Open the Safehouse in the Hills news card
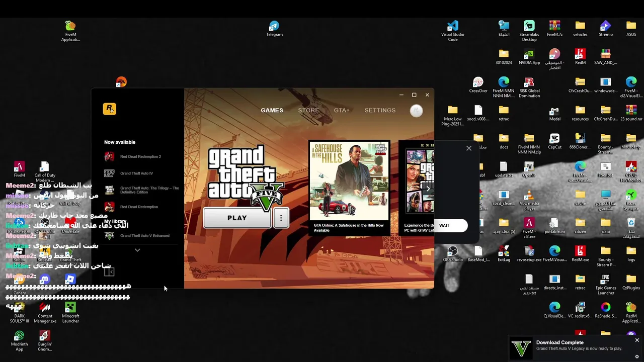Screen dimensions: 644x362 point(349,188)
